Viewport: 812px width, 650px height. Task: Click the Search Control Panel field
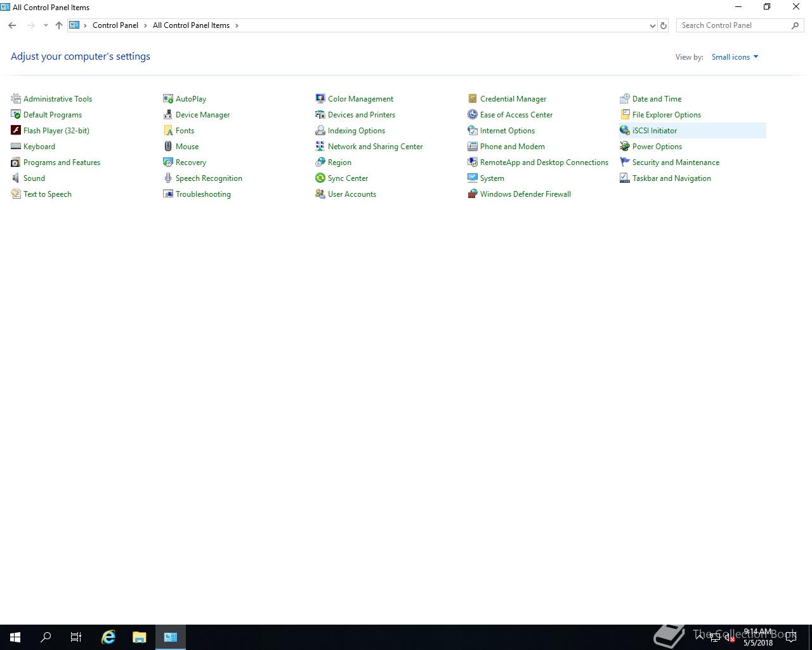tap(740, 25)
